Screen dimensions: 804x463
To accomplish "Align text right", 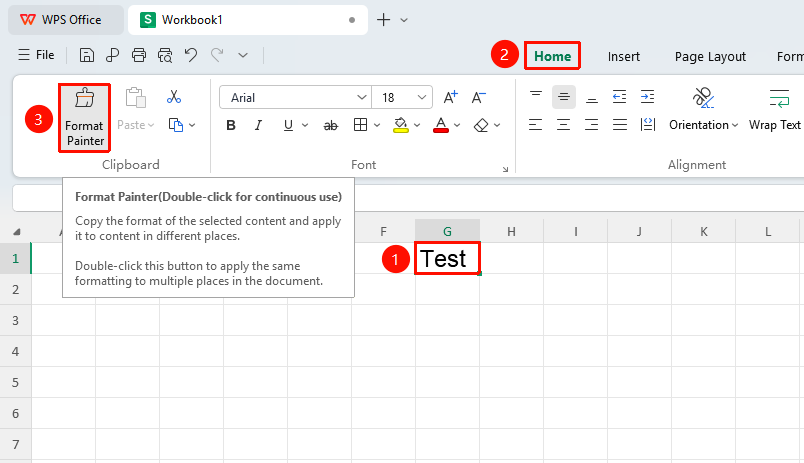I will coord(592,125).
